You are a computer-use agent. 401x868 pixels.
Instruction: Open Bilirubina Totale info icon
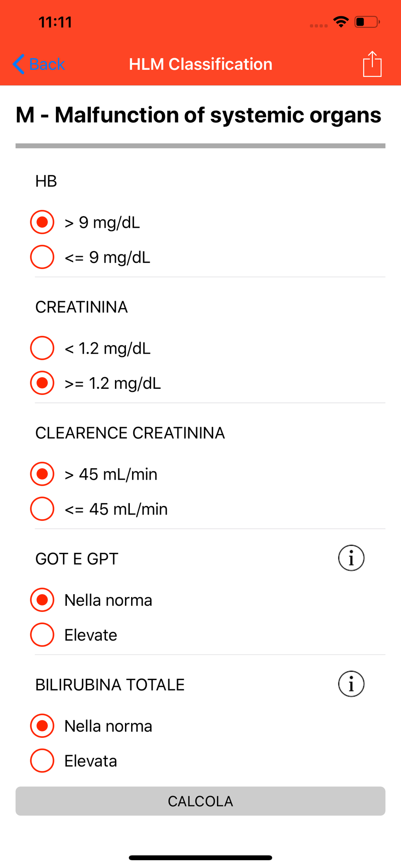(351, 684)
